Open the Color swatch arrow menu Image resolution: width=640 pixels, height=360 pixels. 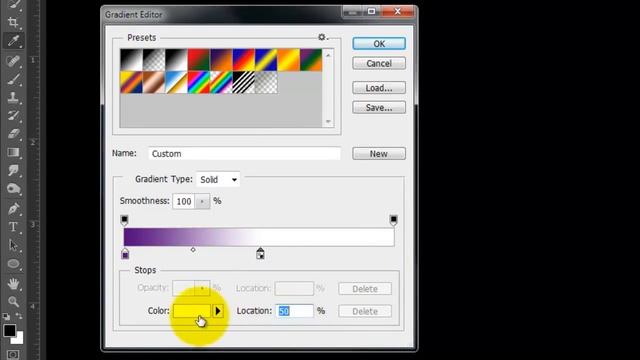tap(218, 311)
